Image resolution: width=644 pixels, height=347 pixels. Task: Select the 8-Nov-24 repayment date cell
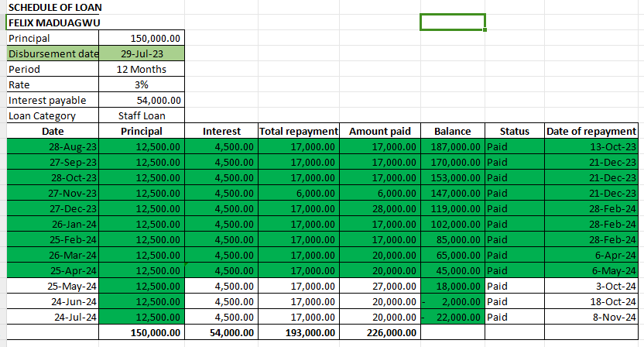point(591,317)
